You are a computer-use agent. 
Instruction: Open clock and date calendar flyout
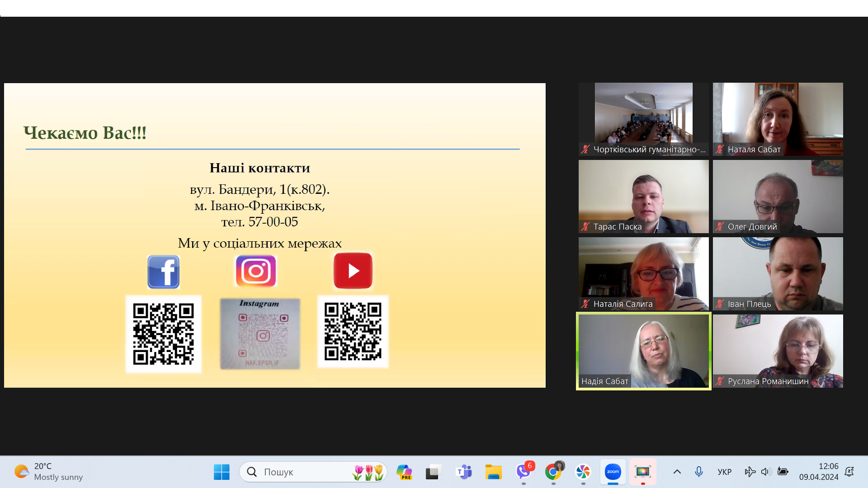pos(819,472)
